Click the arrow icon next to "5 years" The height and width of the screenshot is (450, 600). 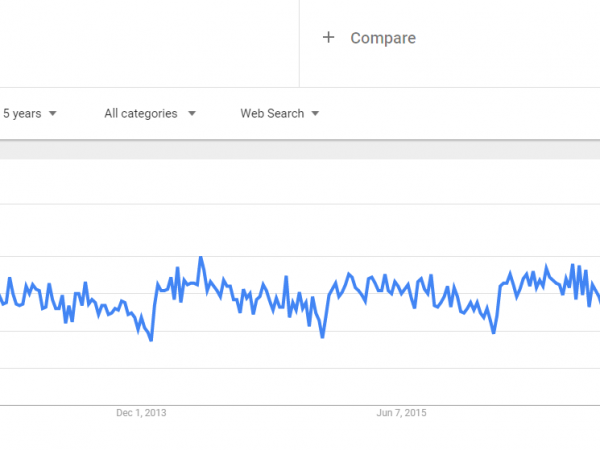52,114
